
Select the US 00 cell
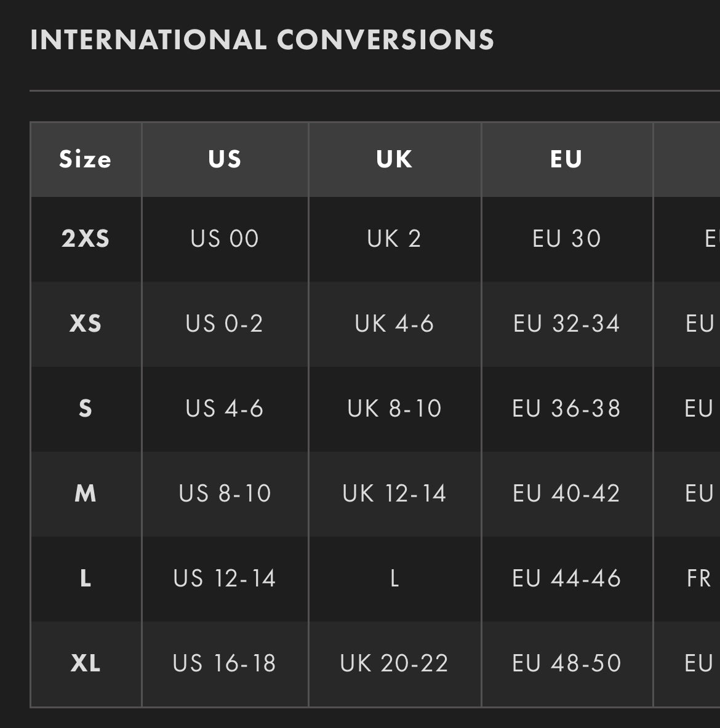coord(225,239)
